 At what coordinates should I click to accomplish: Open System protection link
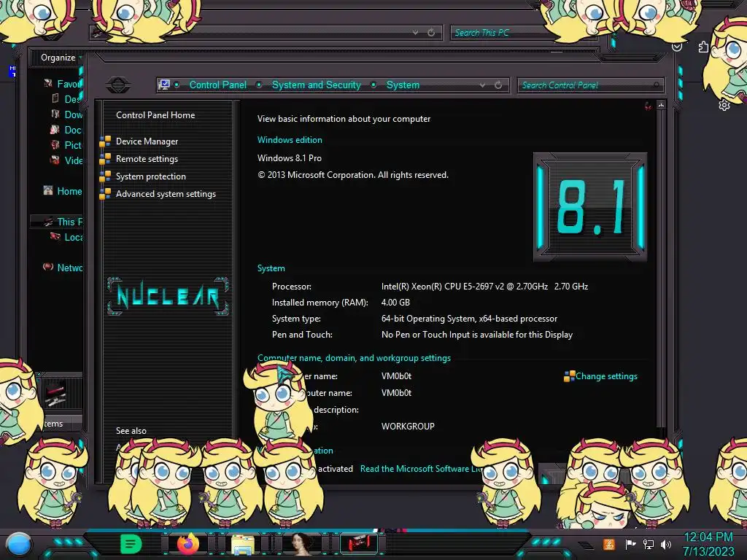pos(150,176)
